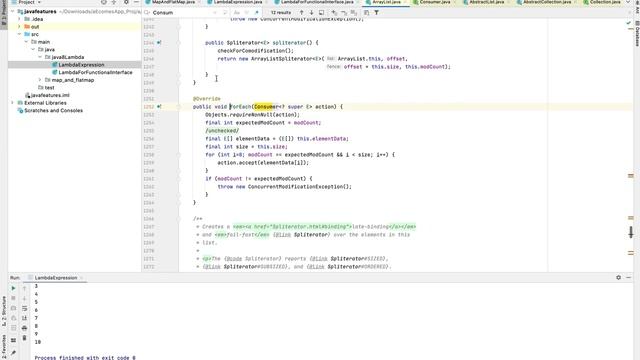This screenshot has height=360, width=640.
Task: Click the stop process icon in Run panel
Action: click(13, 298)
